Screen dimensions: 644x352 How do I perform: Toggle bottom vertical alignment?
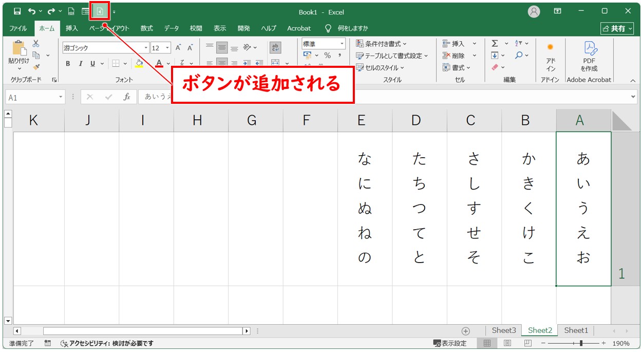[234, 47]
